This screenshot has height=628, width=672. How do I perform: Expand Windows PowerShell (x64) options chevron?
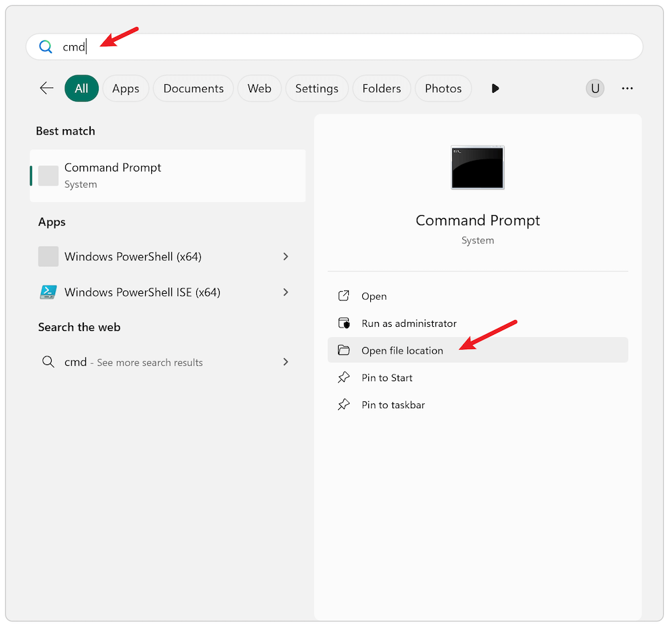pos(286,256)
